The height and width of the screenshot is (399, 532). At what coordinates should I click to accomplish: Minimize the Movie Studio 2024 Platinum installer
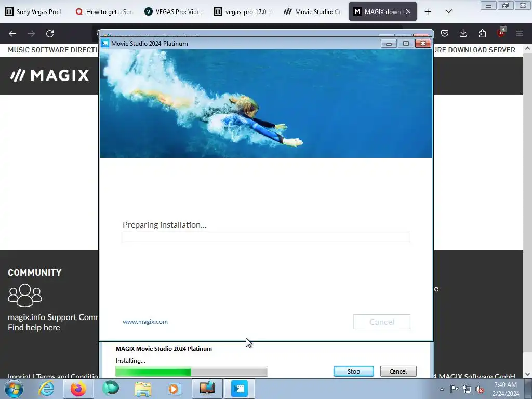(389, 44)
